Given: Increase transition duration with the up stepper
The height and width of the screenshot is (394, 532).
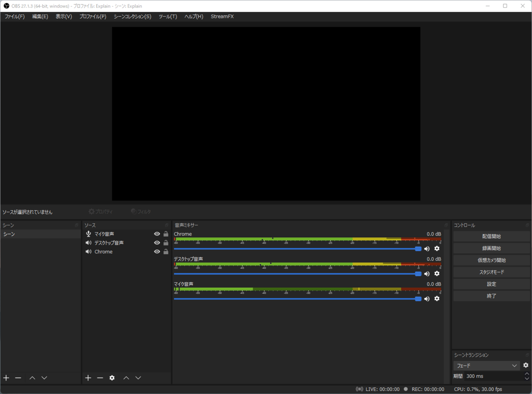Looking at the screenshot, I should point(528,374).
